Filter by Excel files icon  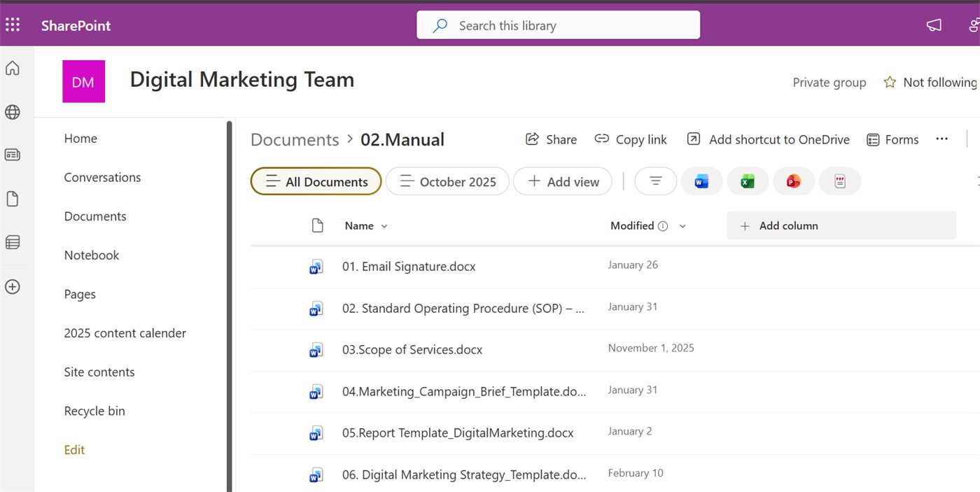(748, 182)
